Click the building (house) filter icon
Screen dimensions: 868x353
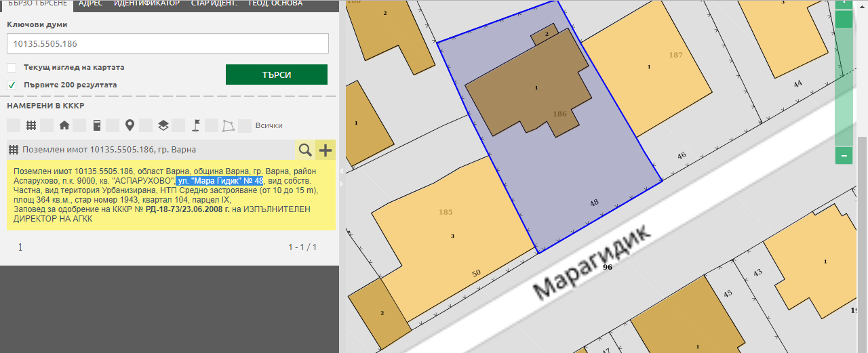click(x=64, y=125)
